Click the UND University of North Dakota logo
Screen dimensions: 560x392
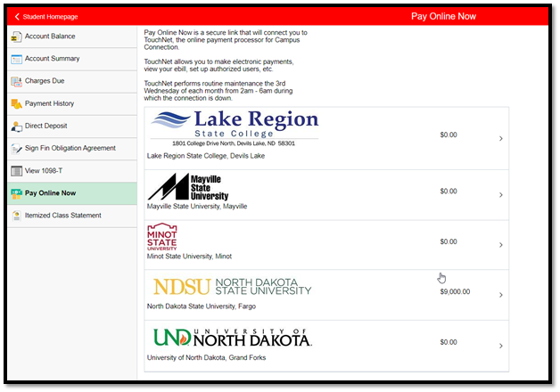point(233,338)
